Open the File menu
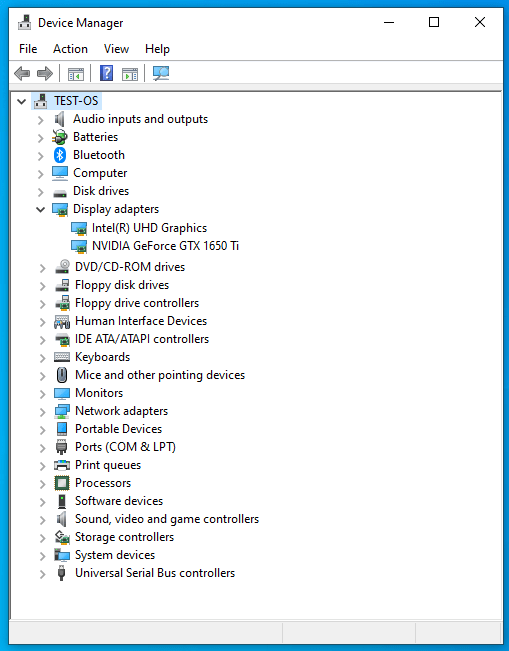509x651 pixels. click(28, 49)
